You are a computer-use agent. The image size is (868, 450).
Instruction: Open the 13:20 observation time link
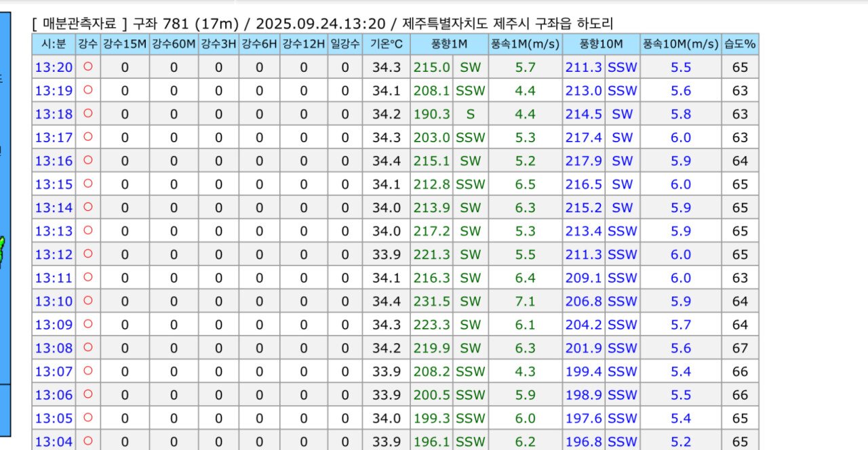click(54, 67)
